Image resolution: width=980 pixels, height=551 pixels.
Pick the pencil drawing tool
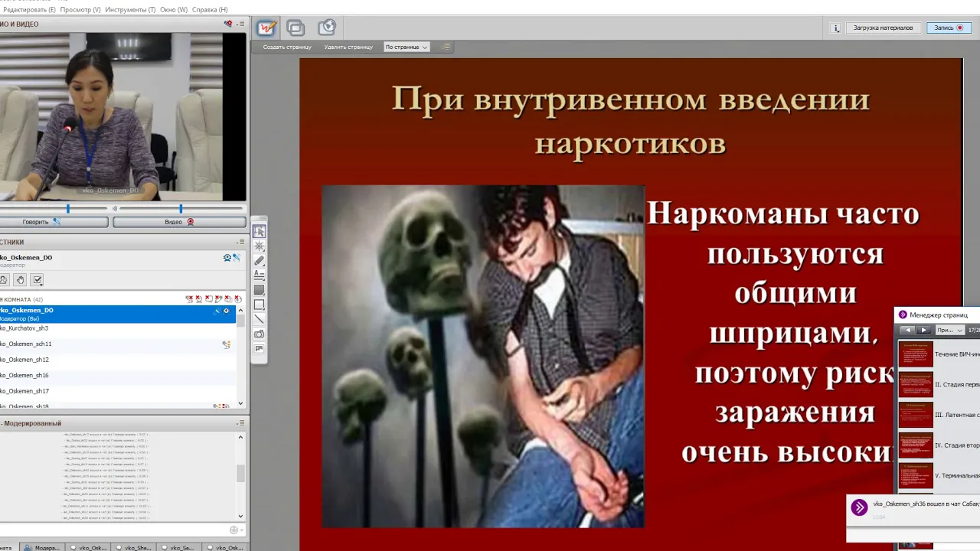click(x=260, y=260)
